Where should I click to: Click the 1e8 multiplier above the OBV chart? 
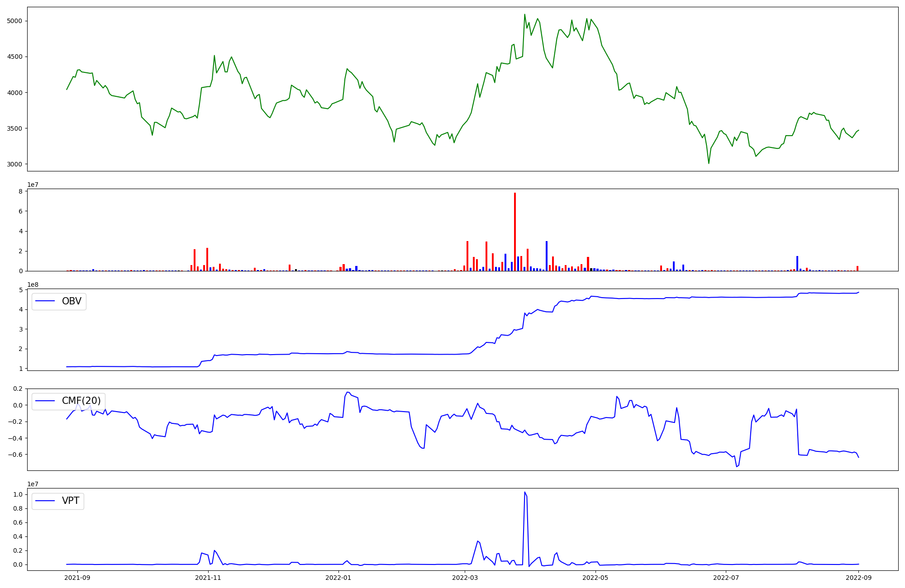pos(33,285)
